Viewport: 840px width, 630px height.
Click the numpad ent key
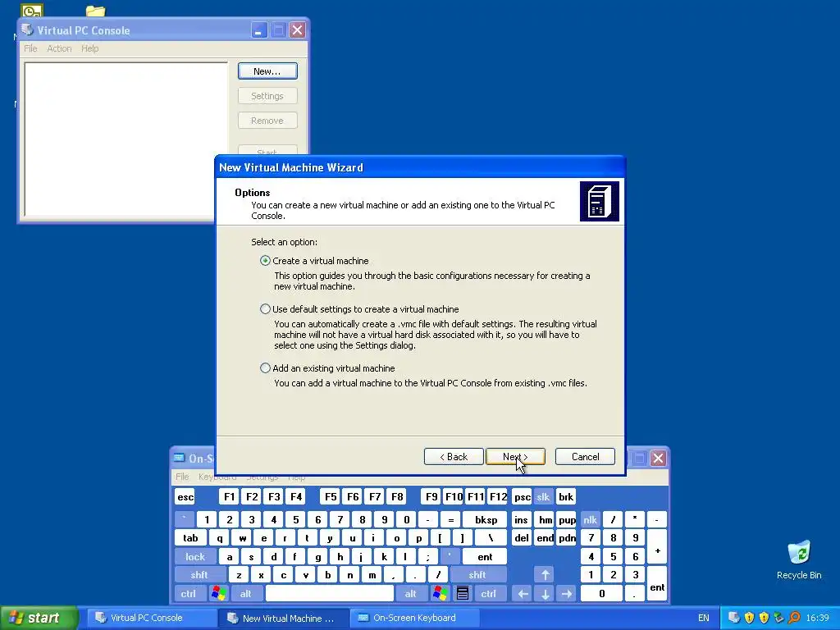coord(657,584)
